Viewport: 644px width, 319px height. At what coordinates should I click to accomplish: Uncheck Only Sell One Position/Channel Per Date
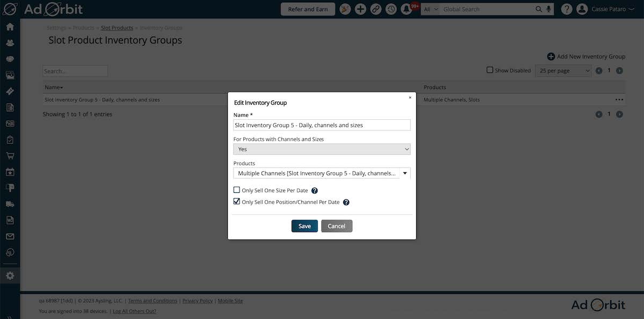tap(236, 201)
